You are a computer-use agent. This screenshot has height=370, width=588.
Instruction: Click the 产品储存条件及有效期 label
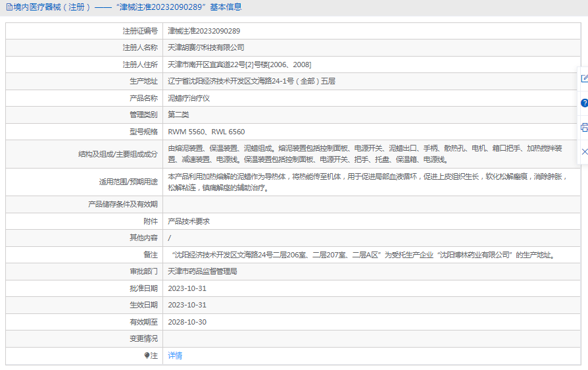click(x=123, y=204)
